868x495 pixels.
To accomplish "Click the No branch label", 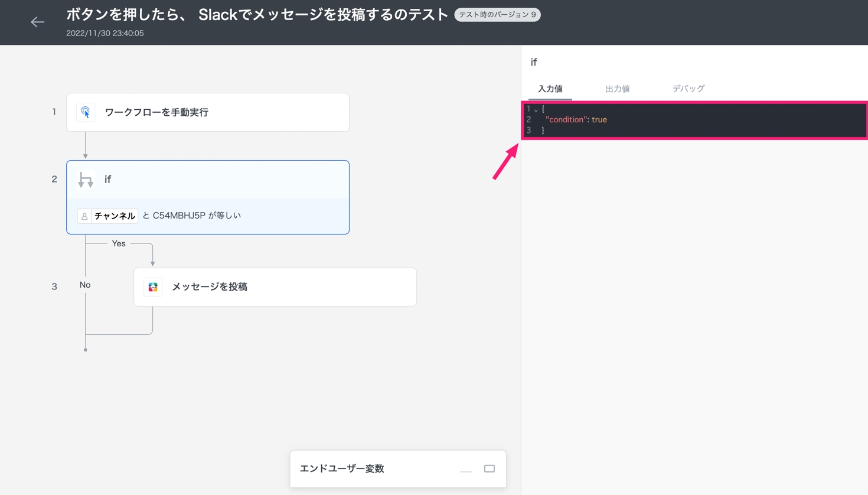I will [x=85, y=285].
